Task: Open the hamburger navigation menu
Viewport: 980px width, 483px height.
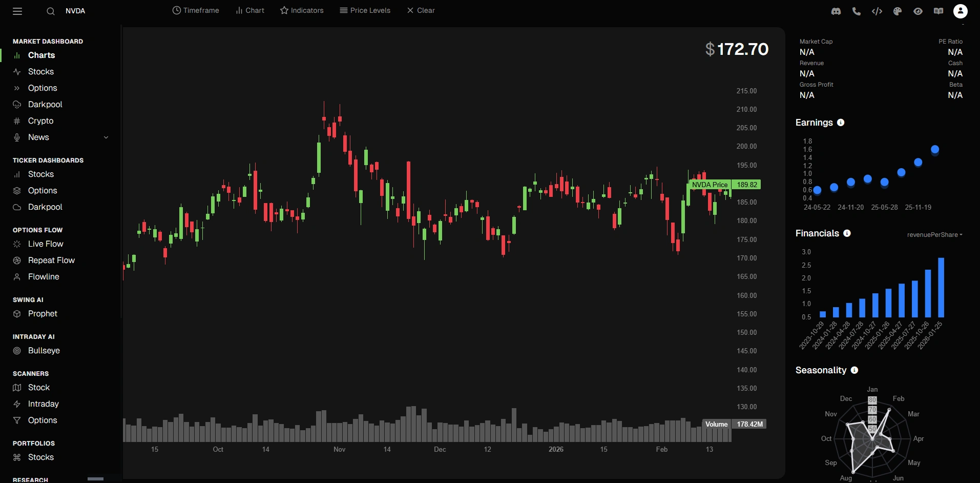Action: coord(17,11)
